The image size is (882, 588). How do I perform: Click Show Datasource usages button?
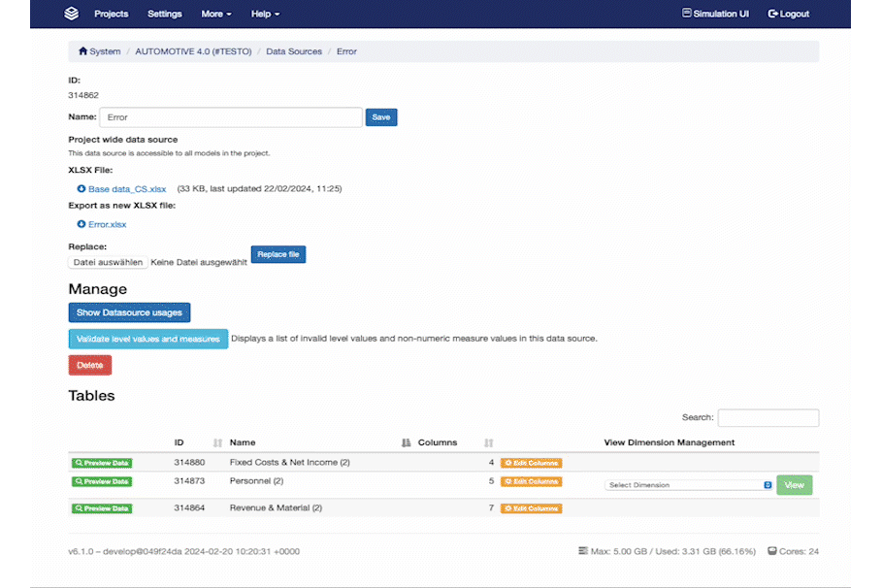(x=129, y=312)
